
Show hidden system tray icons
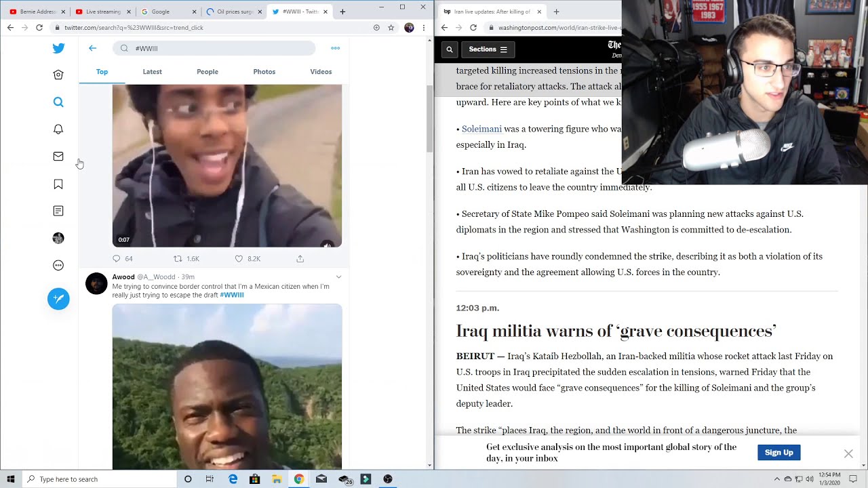pyautogui.click(x=777, y=479)
